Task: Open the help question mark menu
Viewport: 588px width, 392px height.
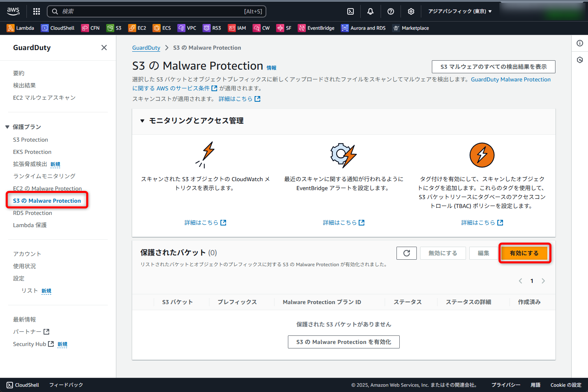Action: pos(391,11)
